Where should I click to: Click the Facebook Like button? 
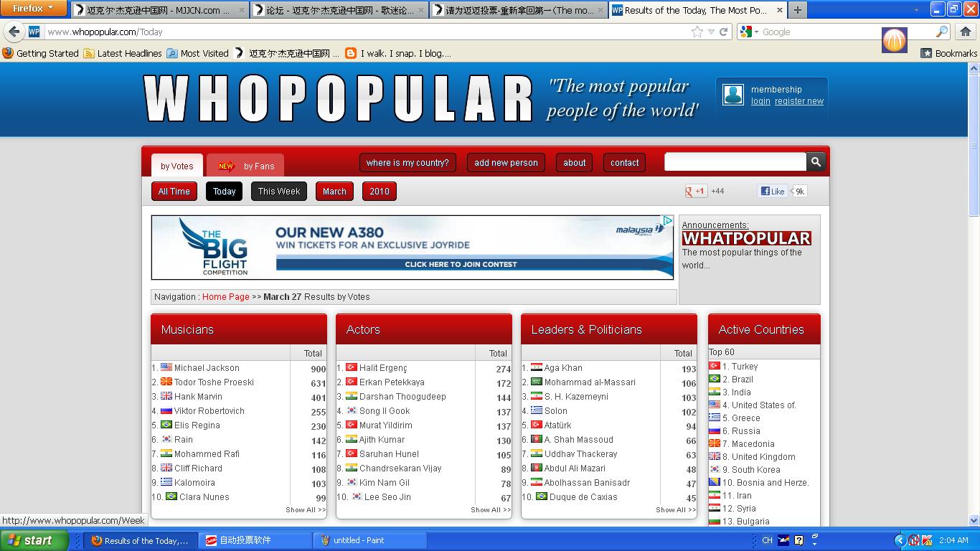click(x=773, y=191)
